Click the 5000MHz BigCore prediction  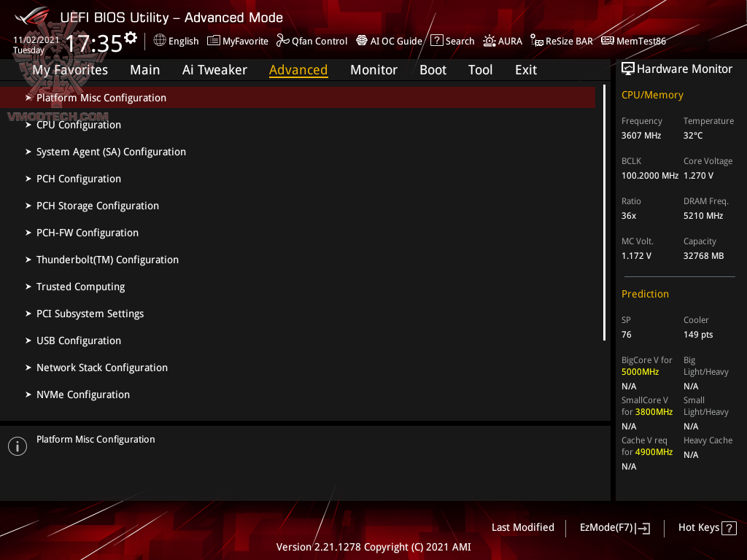tap(640, 372)
